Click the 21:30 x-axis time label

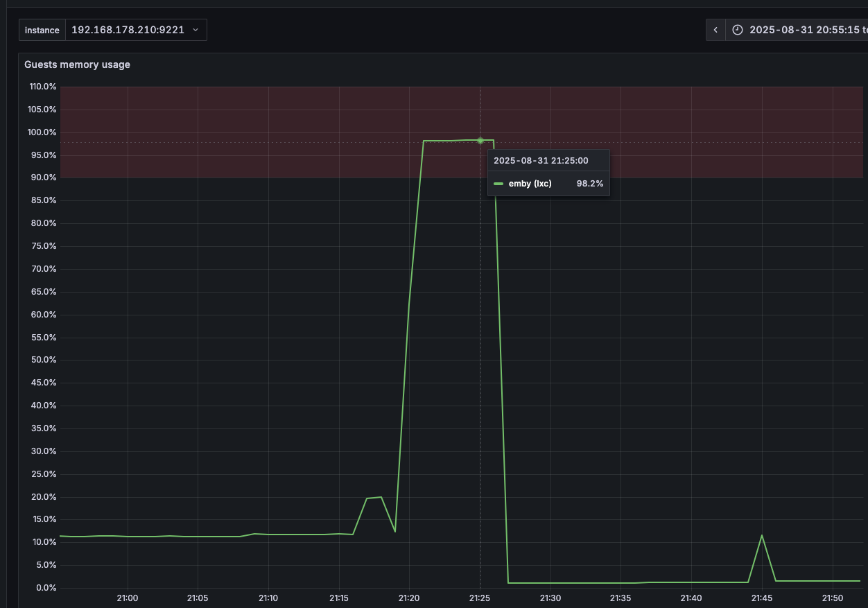(x=550, y=598)
